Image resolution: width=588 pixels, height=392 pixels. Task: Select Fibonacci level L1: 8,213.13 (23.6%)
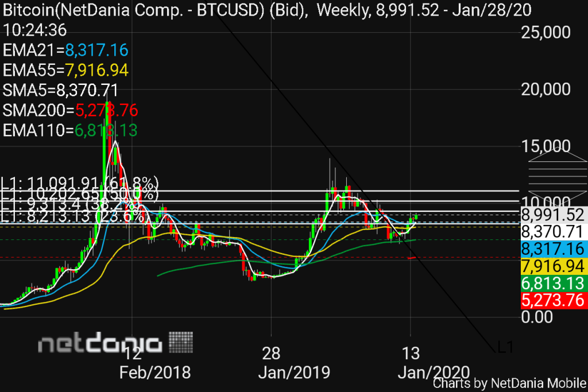point(73,216)
